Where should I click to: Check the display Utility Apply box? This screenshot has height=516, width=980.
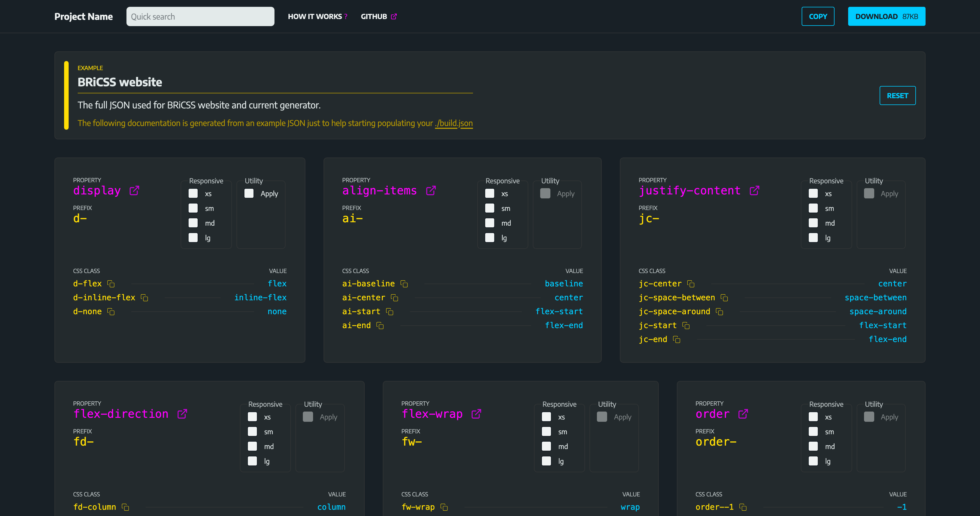pyautogui.click(x=249, y=194)
